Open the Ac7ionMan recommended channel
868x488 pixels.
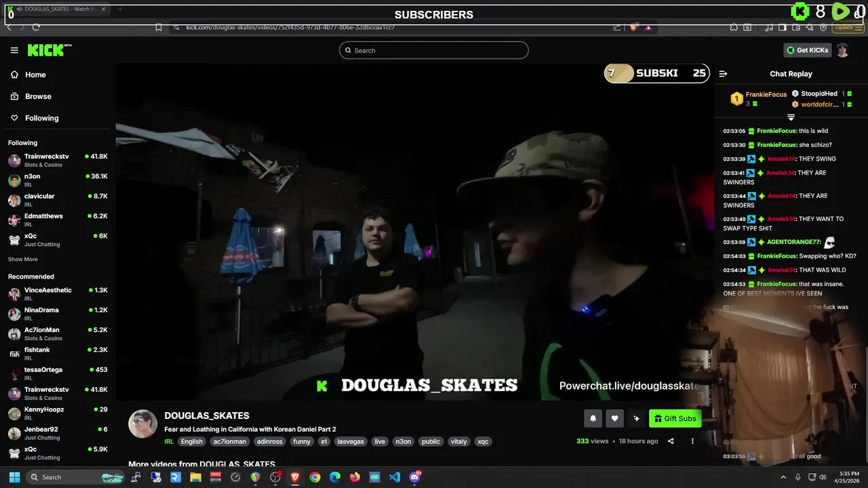(x=58, y=333)
